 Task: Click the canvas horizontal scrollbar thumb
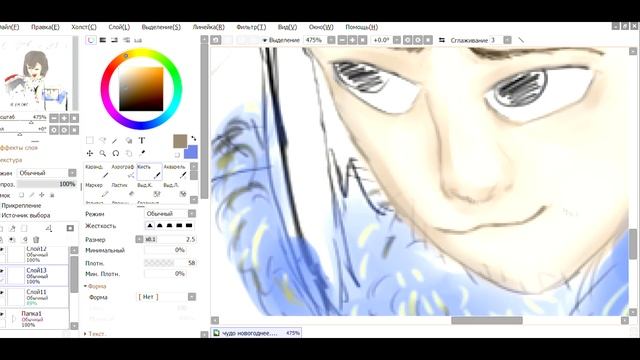487,320
